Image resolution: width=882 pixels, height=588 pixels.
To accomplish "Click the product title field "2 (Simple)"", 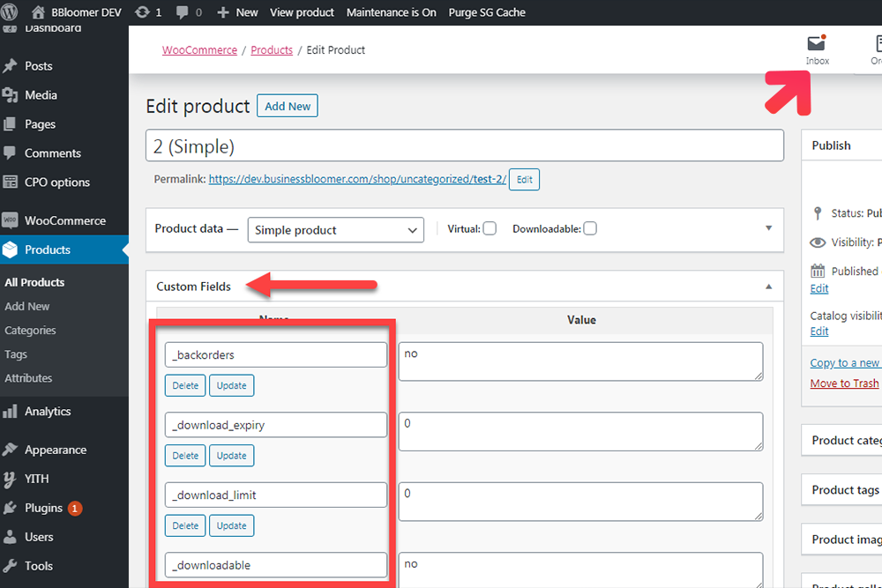I will [465, 145].
